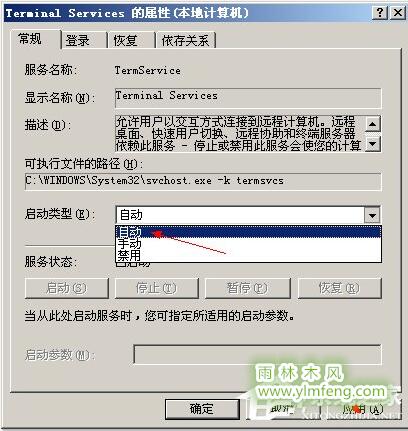Click the help question mark icon

point(380,13)
